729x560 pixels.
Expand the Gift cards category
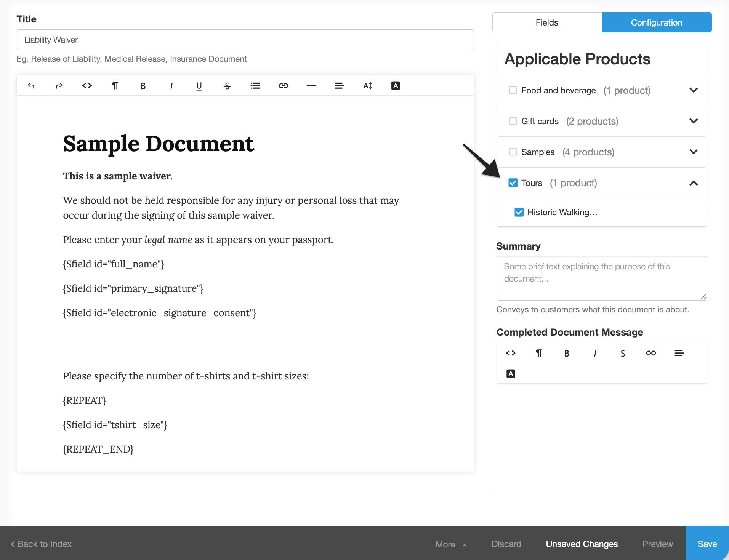tap(694, 121)
